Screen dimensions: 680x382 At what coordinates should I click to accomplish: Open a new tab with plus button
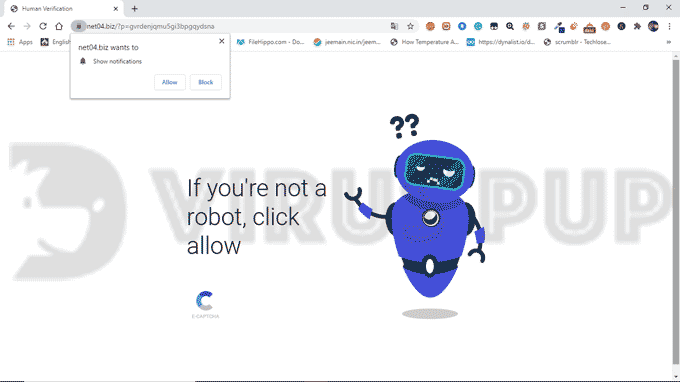134,9
